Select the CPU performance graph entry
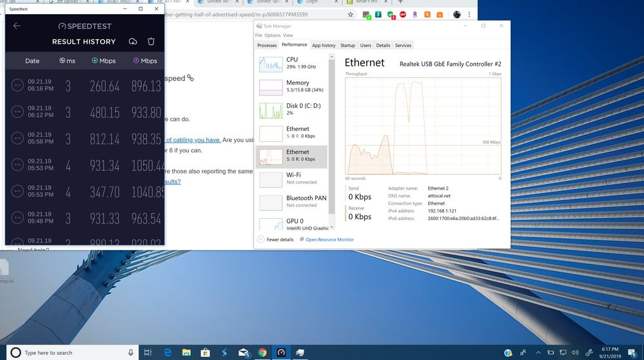 tap(292, 63)
